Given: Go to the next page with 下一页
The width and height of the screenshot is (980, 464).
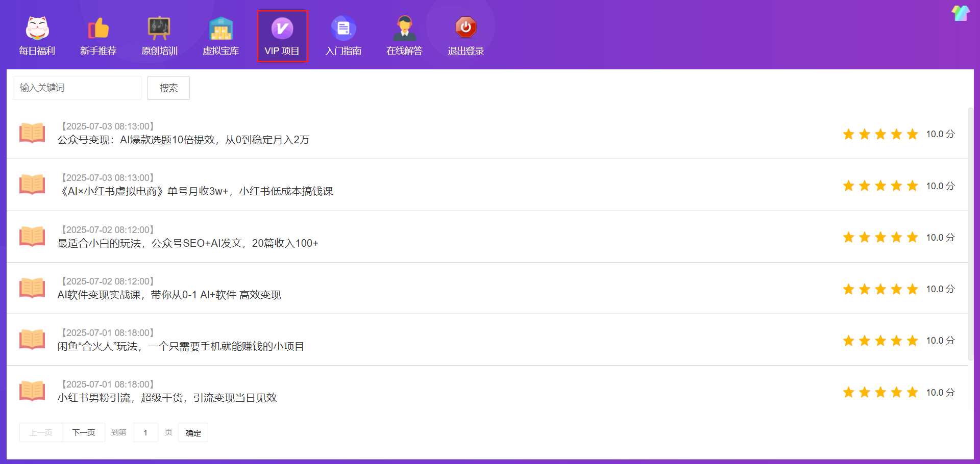Looking at the screenshot, I should (84, 432).
